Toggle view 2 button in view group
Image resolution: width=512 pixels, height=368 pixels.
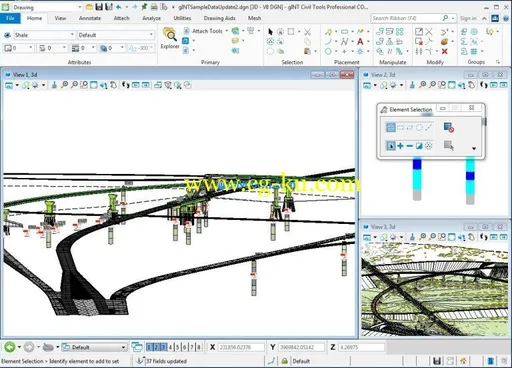(156, 347)
